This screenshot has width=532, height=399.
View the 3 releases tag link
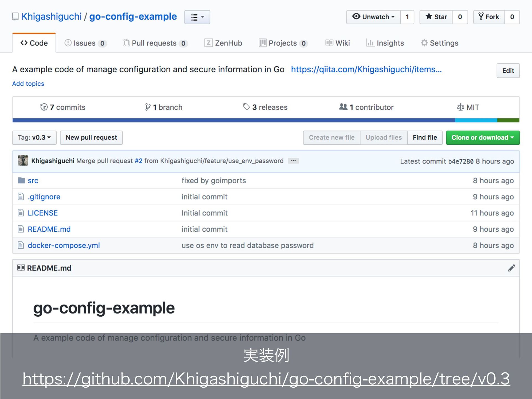click(265, 107)
